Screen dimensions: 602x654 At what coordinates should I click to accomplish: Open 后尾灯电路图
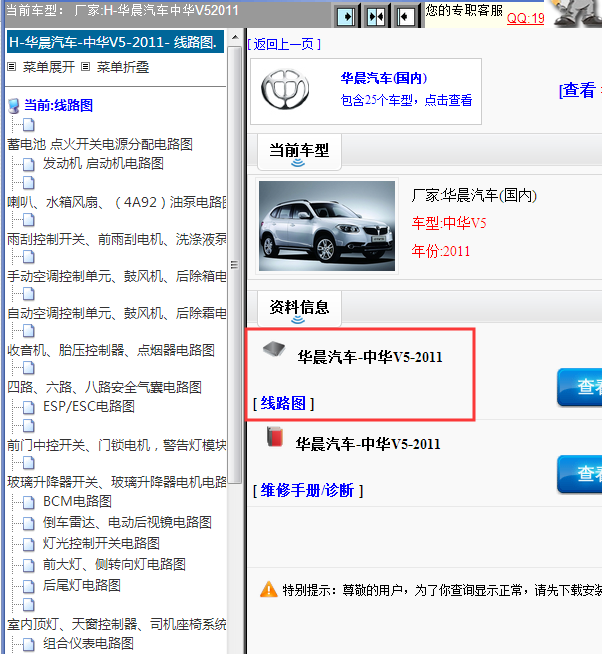click(82, 586)
